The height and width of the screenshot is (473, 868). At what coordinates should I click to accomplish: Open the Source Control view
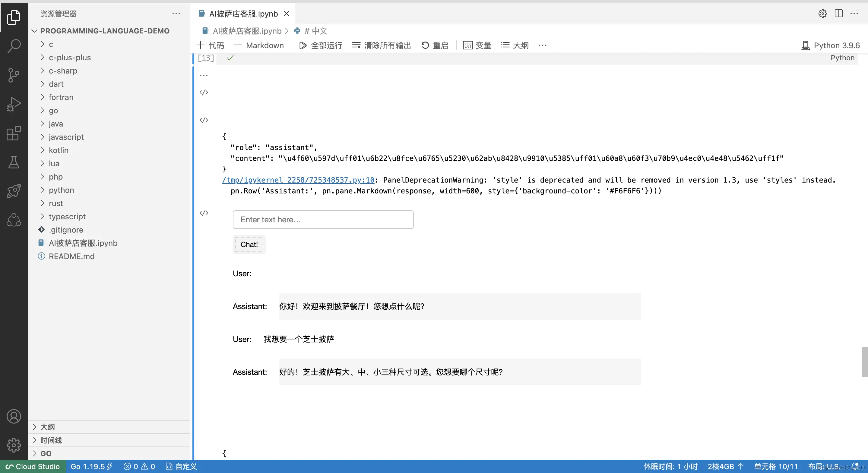point(14,75)
